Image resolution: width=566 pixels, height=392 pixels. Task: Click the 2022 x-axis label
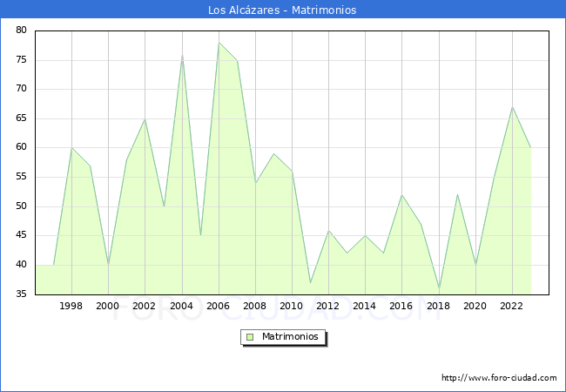click(x=512, y=306)
